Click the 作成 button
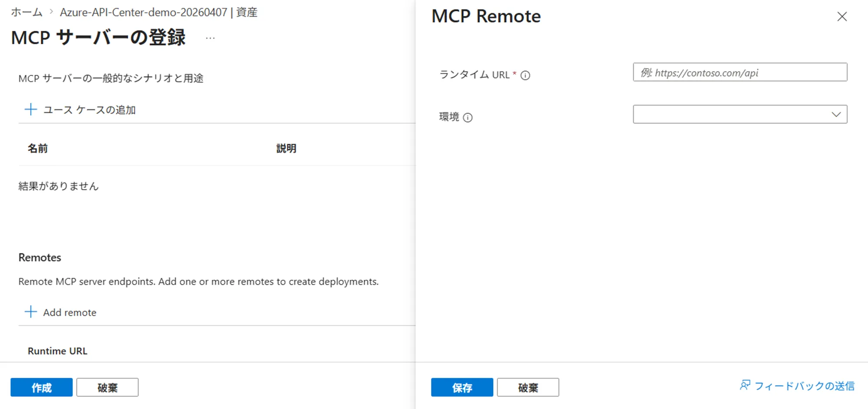The width and height of the screenshot is (868, 409). [x=41, y=387]
